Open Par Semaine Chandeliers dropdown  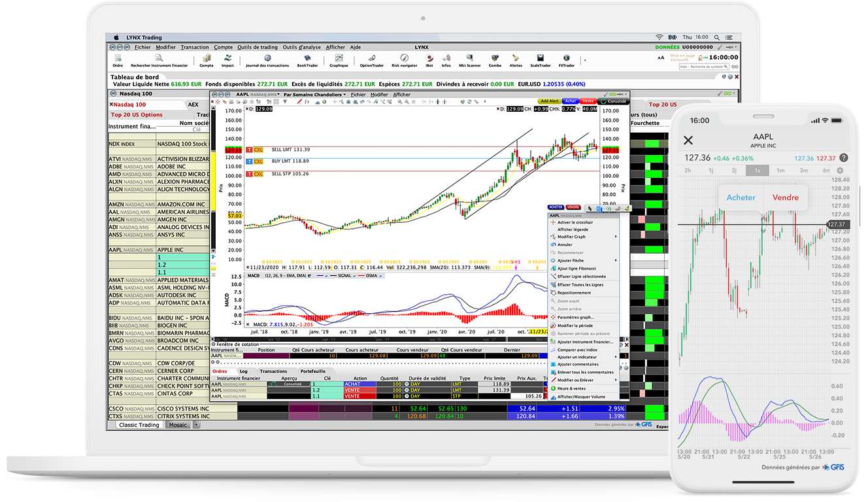click(315, 95)
